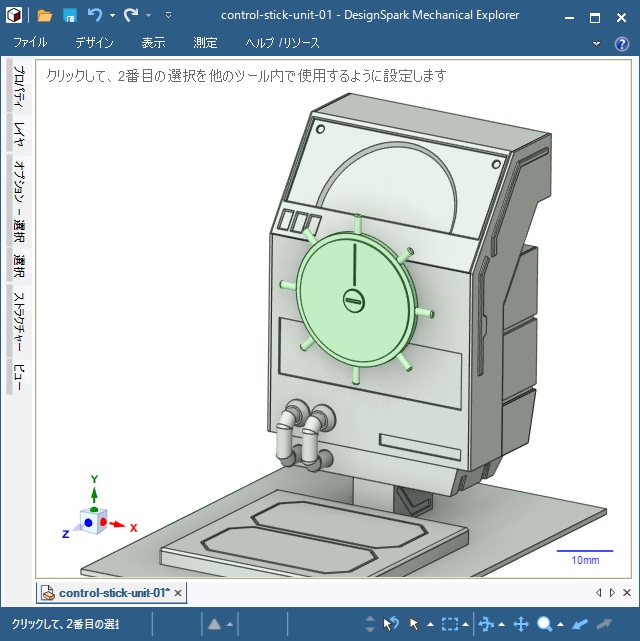Screen dimensions: 640x641
Task: Activate the Zoom magnifier tool
Action: (x=545, y=624)
